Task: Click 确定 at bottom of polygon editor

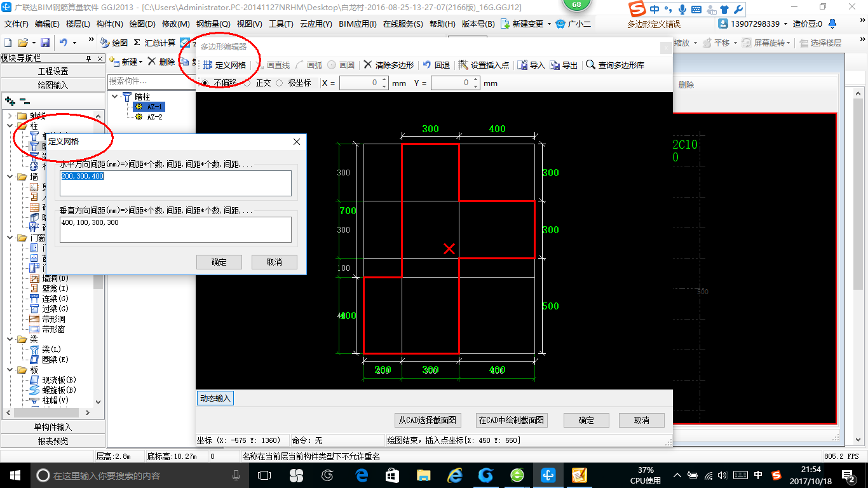Action: pyautogui.click(x=587, y=420)
